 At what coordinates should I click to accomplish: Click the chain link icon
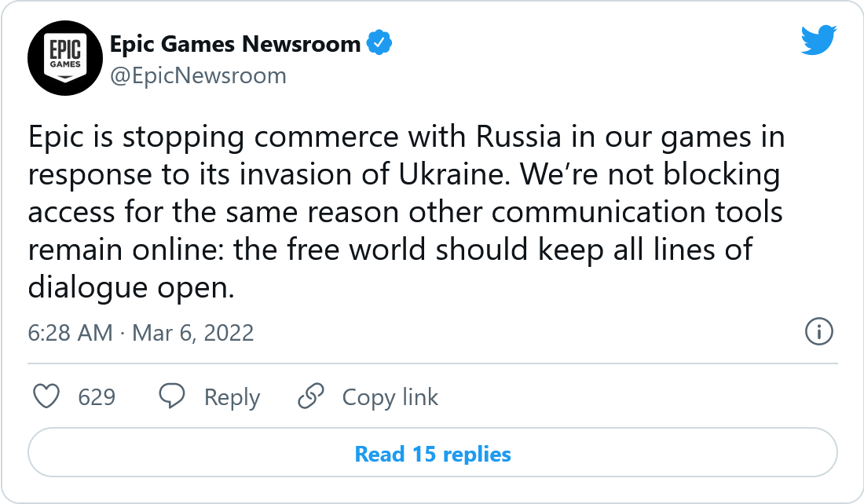tap(311, 396)
